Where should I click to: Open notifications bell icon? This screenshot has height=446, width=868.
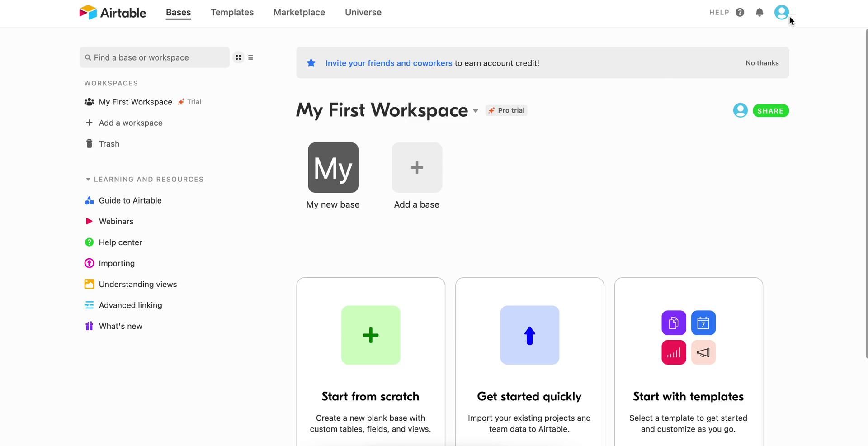[x=759, y=13]
